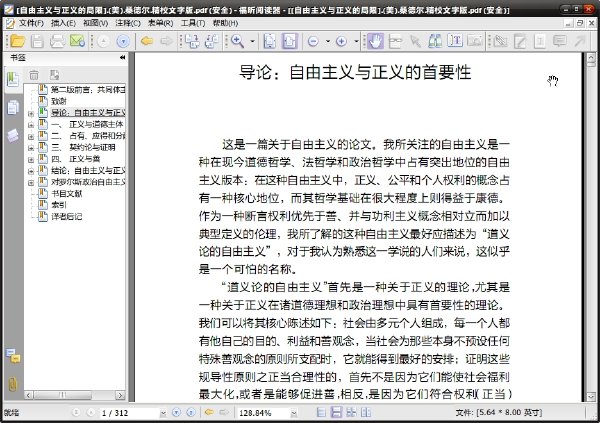The height and width of the screenshot is (423, 600).
Task: Toggle single page layout in status bar
Action: 321,412
